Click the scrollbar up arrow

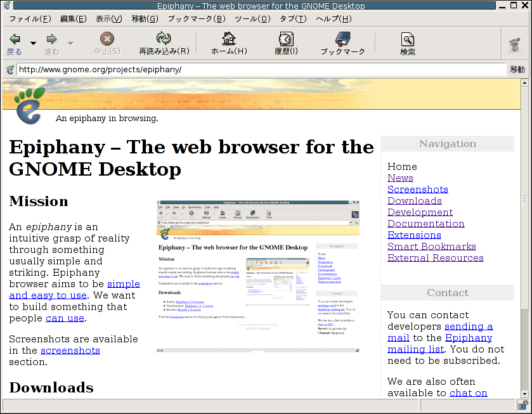(524, 82)
